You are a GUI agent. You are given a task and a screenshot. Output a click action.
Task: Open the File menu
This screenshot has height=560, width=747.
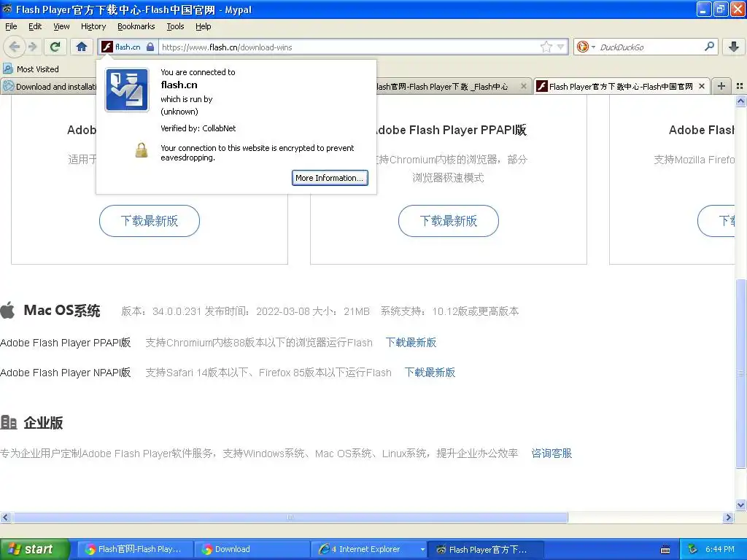[x=11, y=26]
